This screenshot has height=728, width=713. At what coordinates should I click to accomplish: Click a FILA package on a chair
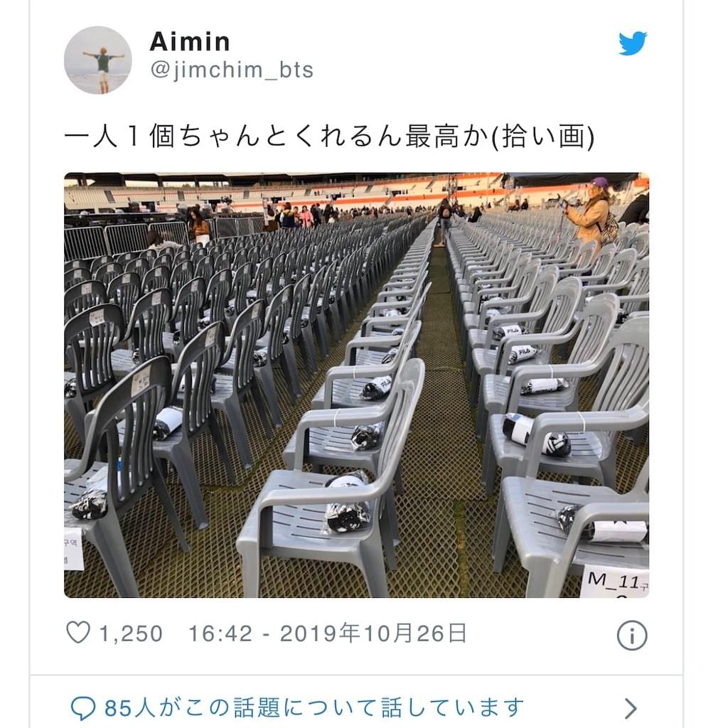[521, 355]
